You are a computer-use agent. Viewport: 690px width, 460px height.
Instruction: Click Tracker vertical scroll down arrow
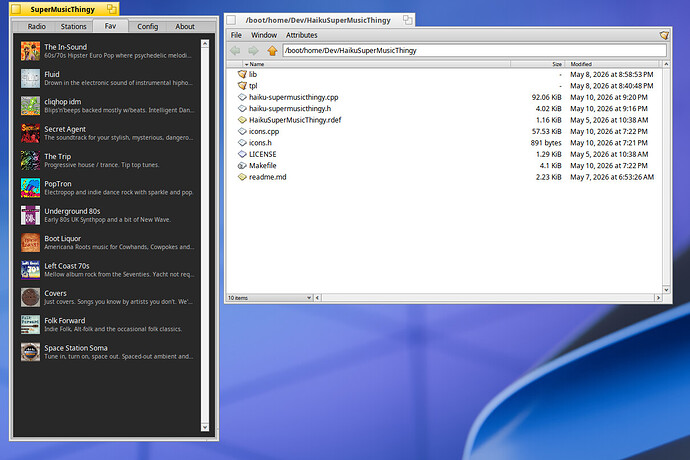point(666,290)
